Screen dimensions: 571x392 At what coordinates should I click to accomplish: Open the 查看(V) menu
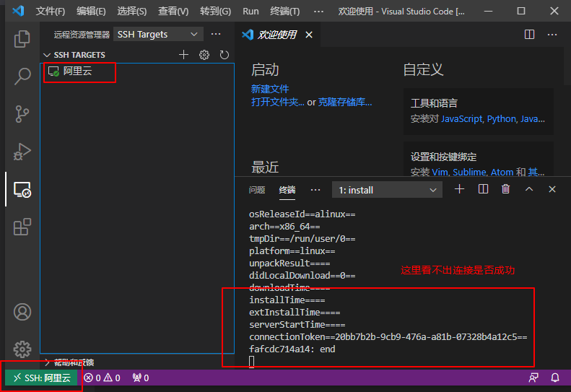(173, 12)
